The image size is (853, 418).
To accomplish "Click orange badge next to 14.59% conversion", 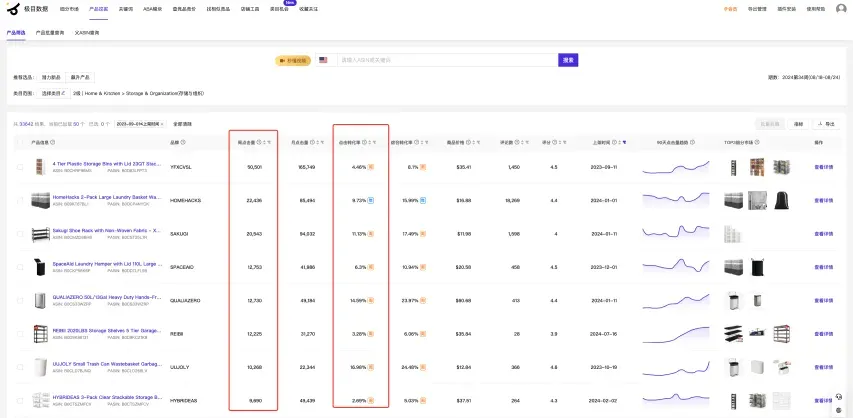I will pos(370,300).
